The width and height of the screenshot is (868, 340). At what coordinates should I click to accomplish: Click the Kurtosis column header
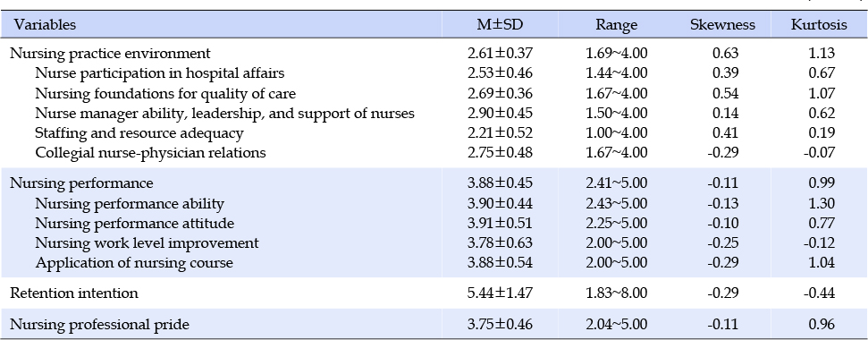819,25
